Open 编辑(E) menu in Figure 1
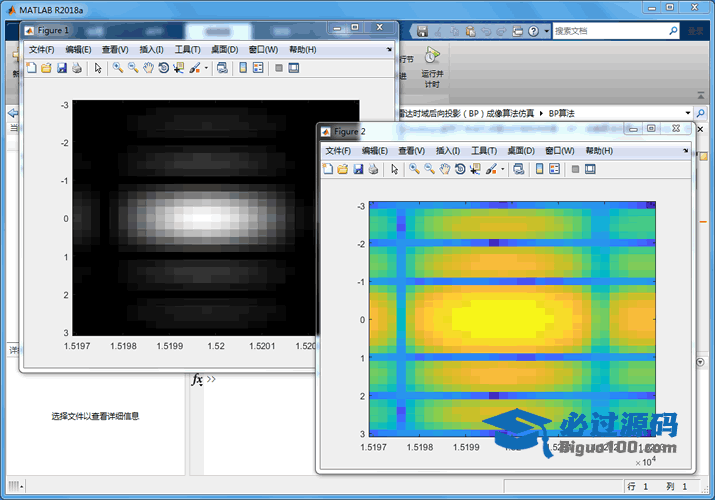This screenshot has height=500, width=715. point(78,49)
